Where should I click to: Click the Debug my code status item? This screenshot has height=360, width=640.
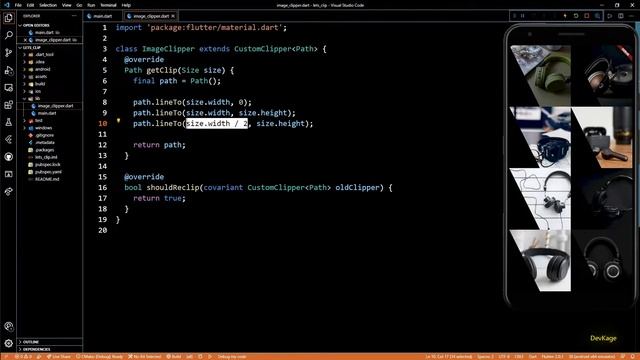pyautogui.click(x=231, y=357)
